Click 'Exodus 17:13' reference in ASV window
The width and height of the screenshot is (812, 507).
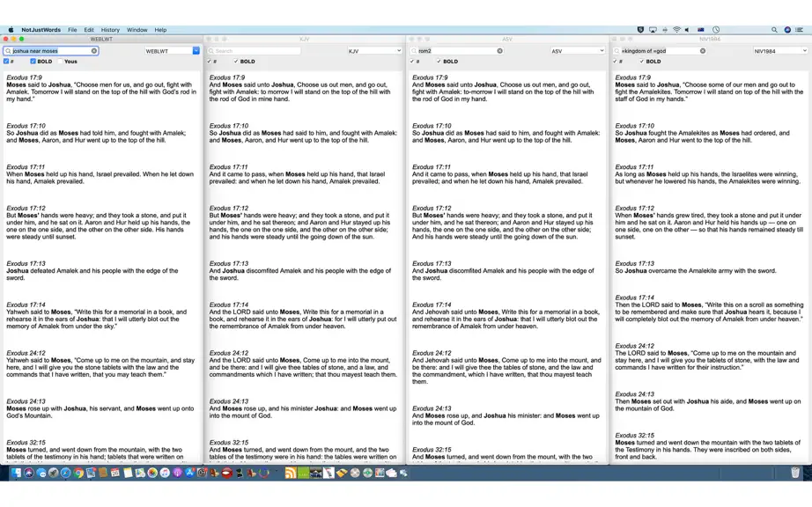click(432, 263)
